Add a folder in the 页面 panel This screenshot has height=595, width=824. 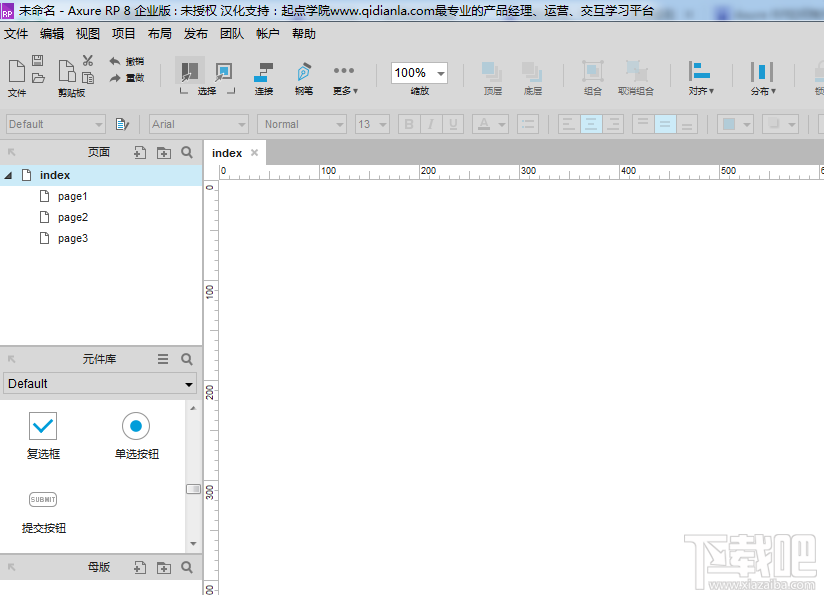[164, 153]
